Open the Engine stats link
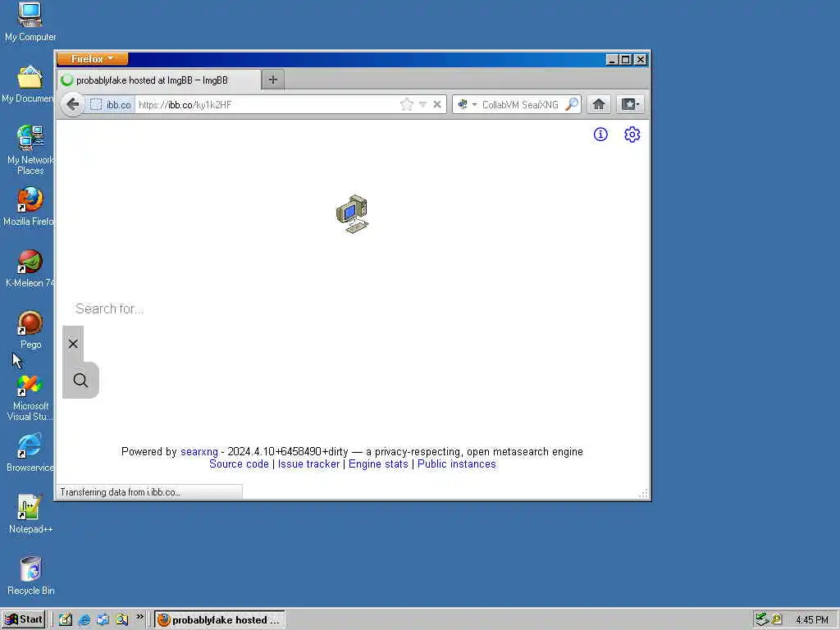This screenshot has width=840, height=630. [x=378, y=464]
